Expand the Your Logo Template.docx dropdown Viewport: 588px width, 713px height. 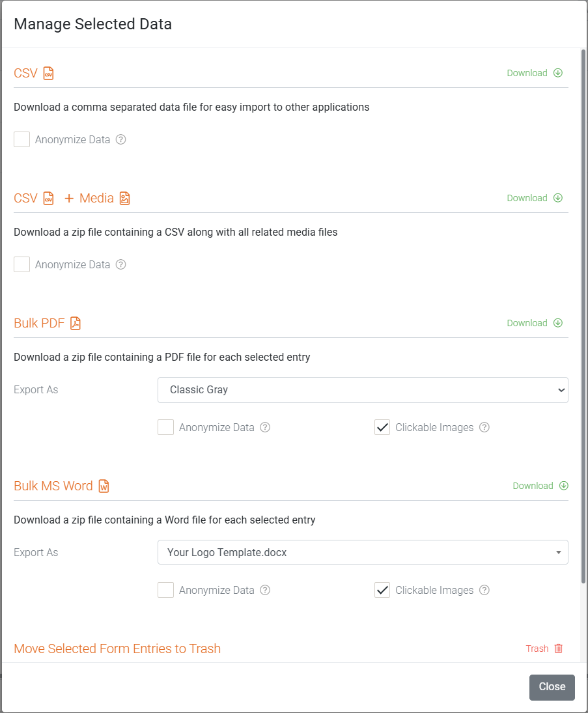363,552
